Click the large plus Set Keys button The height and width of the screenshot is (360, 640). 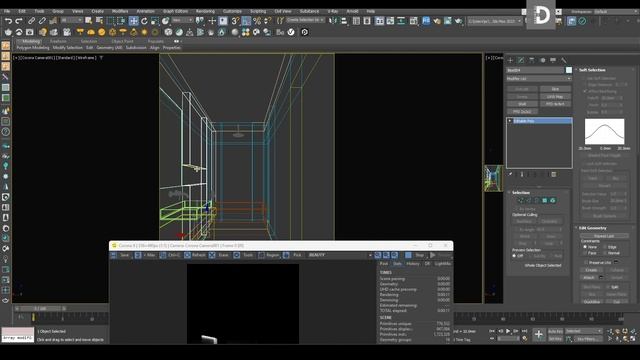click(x=539, y=334)
